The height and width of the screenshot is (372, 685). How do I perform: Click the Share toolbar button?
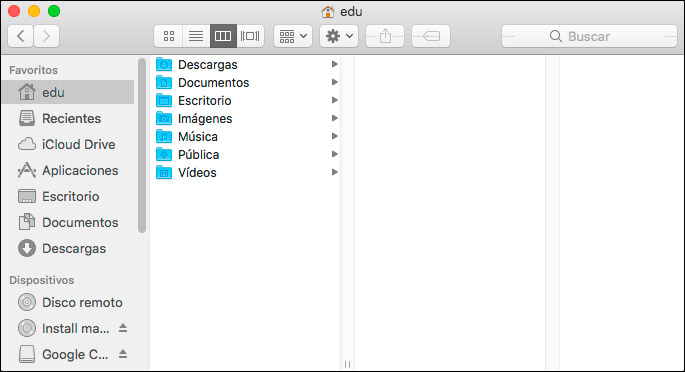click(385, 36)
